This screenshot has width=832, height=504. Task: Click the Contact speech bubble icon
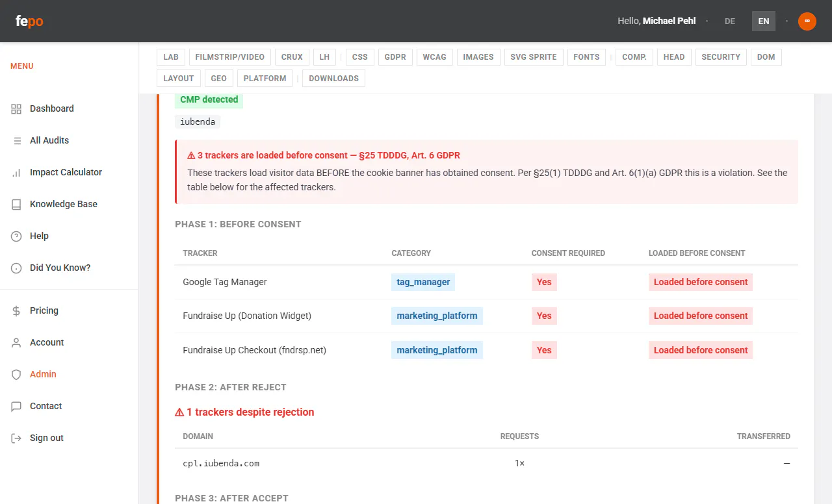coord(16,407)
